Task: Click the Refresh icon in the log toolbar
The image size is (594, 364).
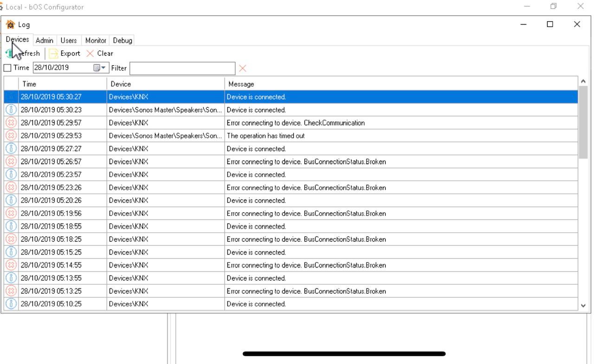Action: click(x=9, y=53)
